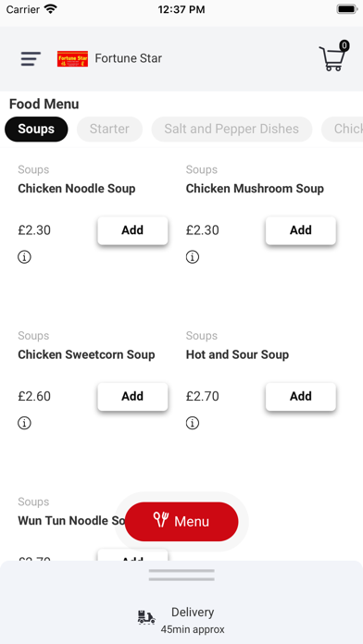363x644 pixels.
Task: Switch to the Starter category
Action: pos(109,129)
